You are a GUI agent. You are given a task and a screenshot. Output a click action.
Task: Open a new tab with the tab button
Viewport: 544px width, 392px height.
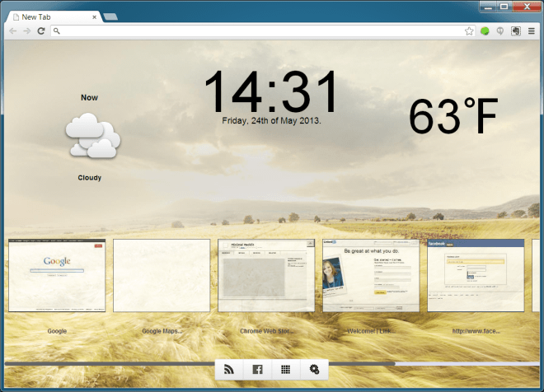point(110,16)
